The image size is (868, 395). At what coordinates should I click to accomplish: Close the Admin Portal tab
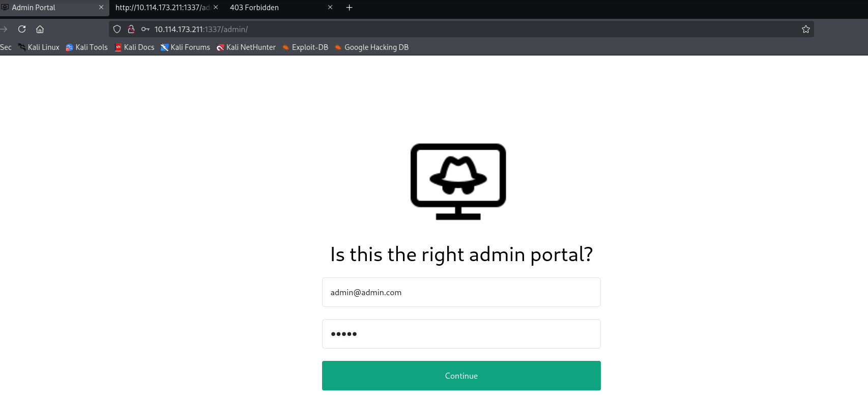[x=101, y=8]
